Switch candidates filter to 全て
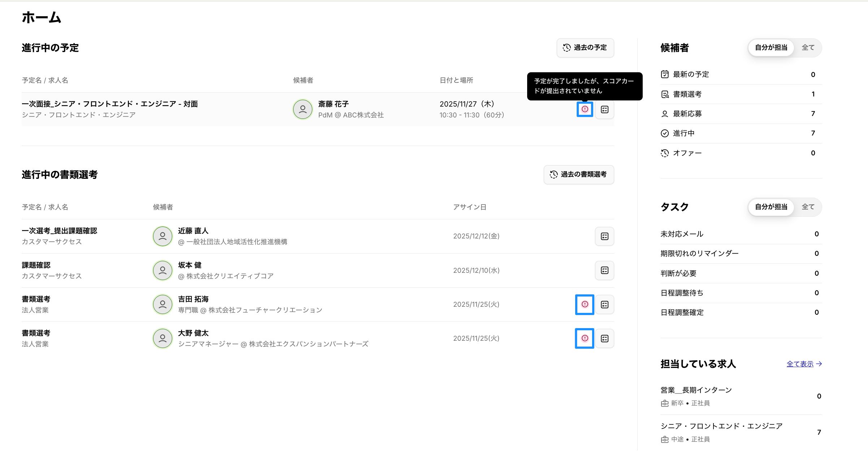 (x=808, y=48)
